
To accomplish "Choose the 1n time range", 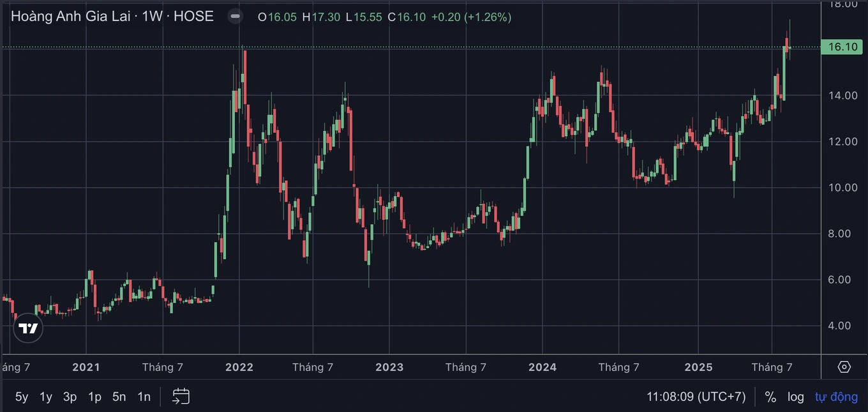I will point(144,397).
